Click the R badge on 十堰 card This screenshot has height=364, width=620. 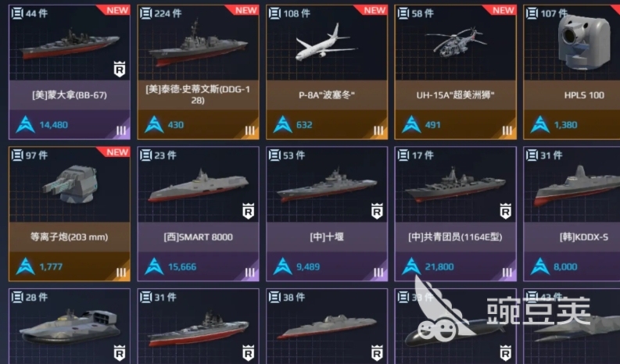coord(377,211)
